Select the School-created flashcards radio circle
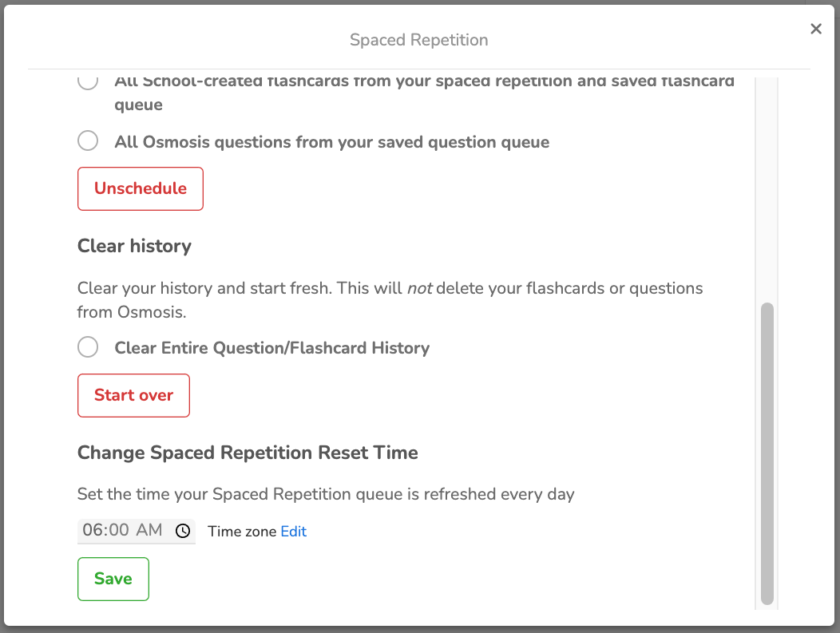The image size is (840, 633). pyautogui.click(x=88, y=82)
